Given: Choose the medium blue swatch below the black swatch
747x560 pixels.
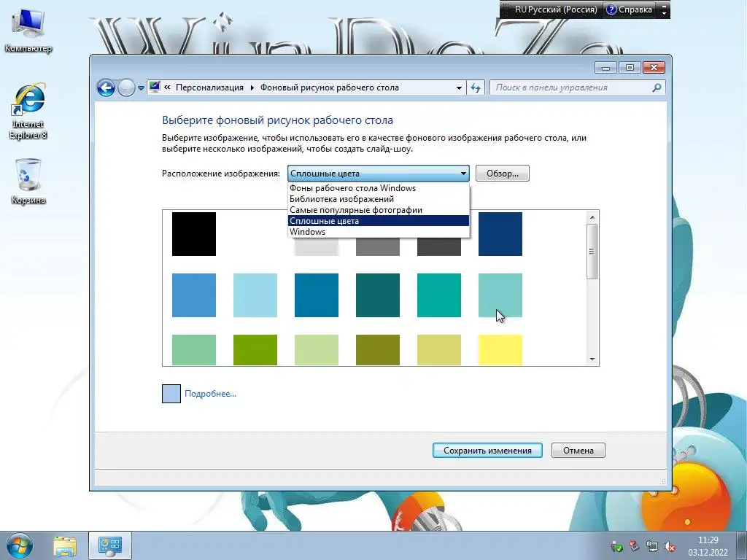Looking at the screenshot, I should click(x=194, y=295).
